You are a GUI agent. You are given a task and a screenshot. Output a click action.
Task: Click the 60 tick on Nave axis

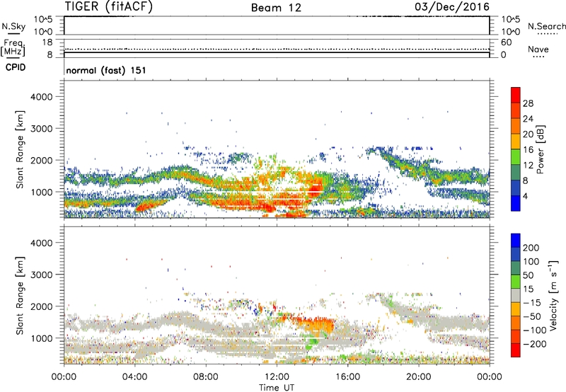coord(507,42)
